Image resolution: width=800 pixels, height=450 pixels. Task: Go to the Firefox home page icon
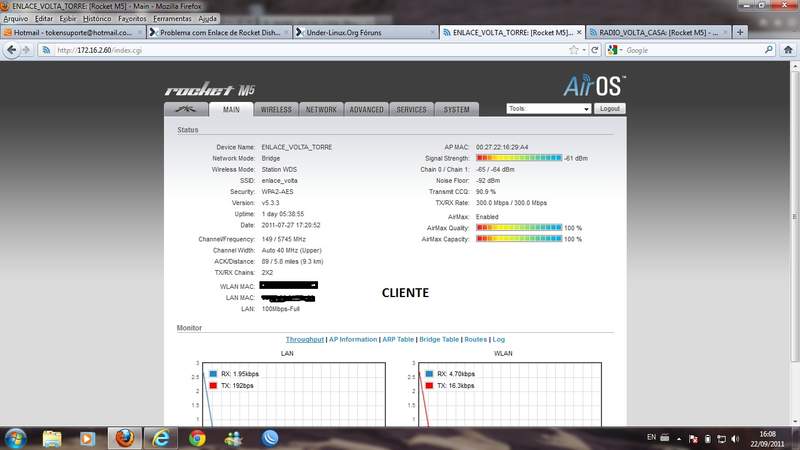tap(788, 50)
